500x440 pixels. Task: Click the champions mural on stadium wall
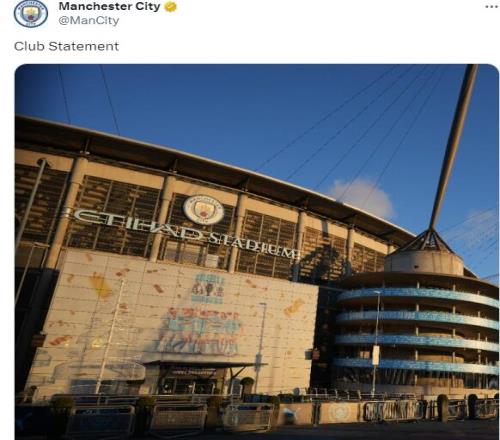199,332
